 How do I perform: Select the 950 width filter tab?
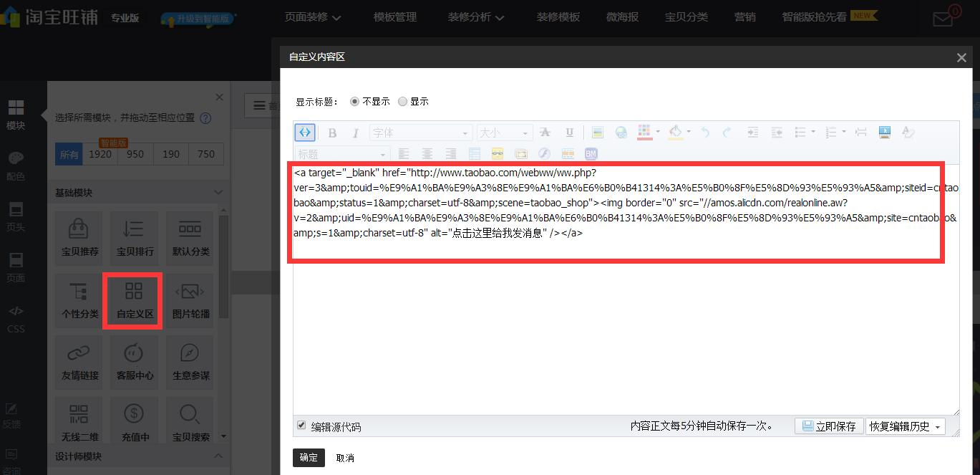[135, 154]
